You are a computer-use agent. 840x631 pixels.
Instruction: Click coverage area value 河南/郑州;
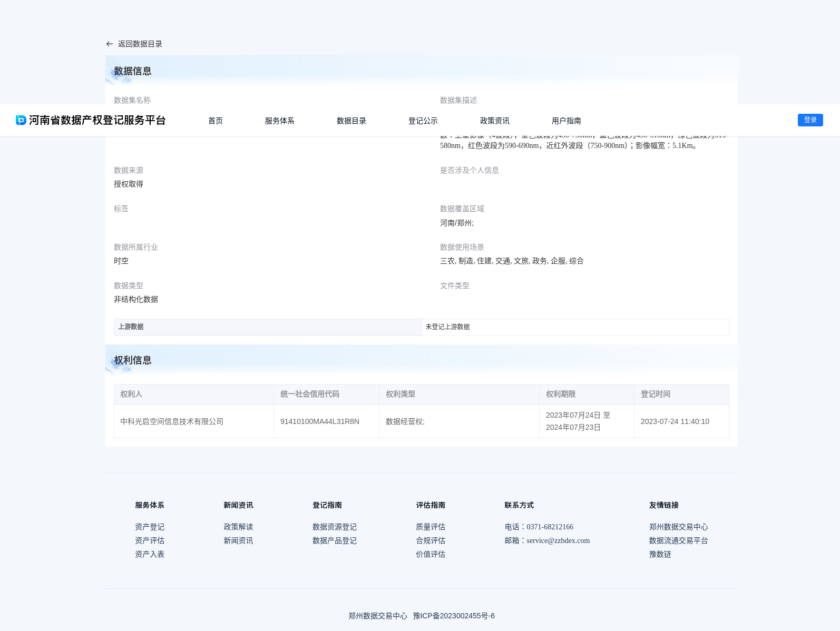pyautogui.click(x=457, y=223)
